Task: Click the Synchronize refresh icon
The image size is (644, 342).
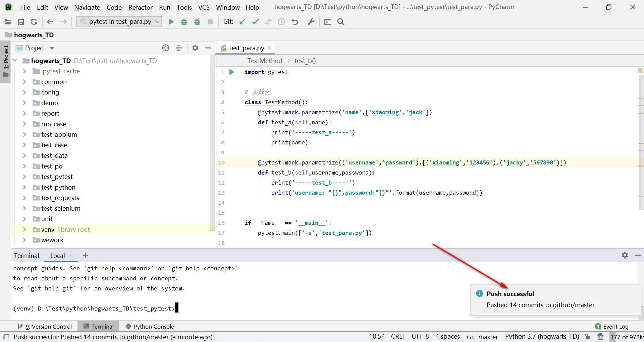Action: click(34, 22)
